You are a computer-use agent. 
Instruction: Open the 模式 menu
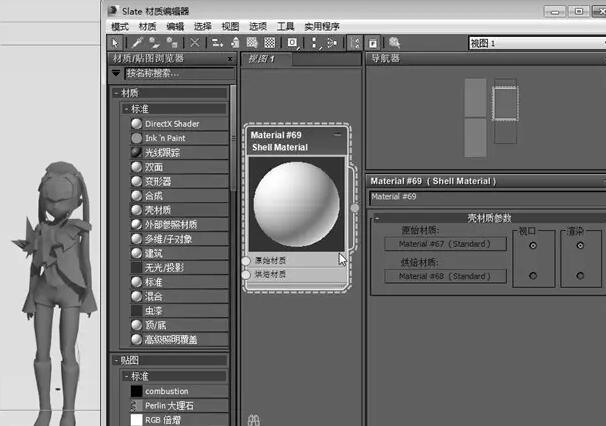click(120, 26)
